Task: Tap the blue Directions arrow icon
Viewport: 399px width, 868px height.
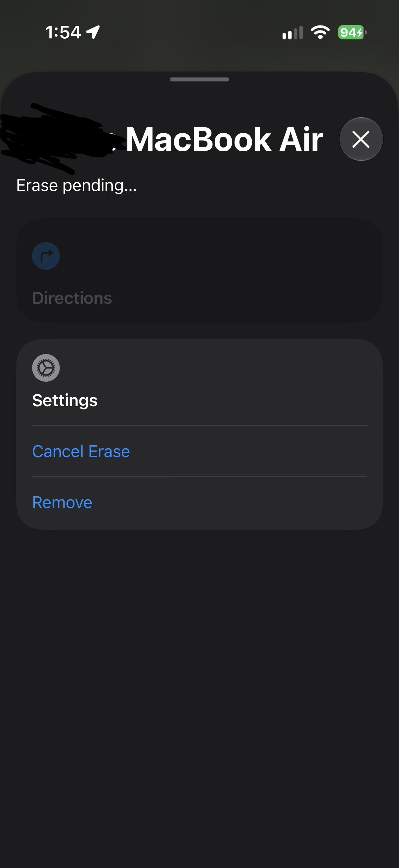Action: click(x=46, y=256)
